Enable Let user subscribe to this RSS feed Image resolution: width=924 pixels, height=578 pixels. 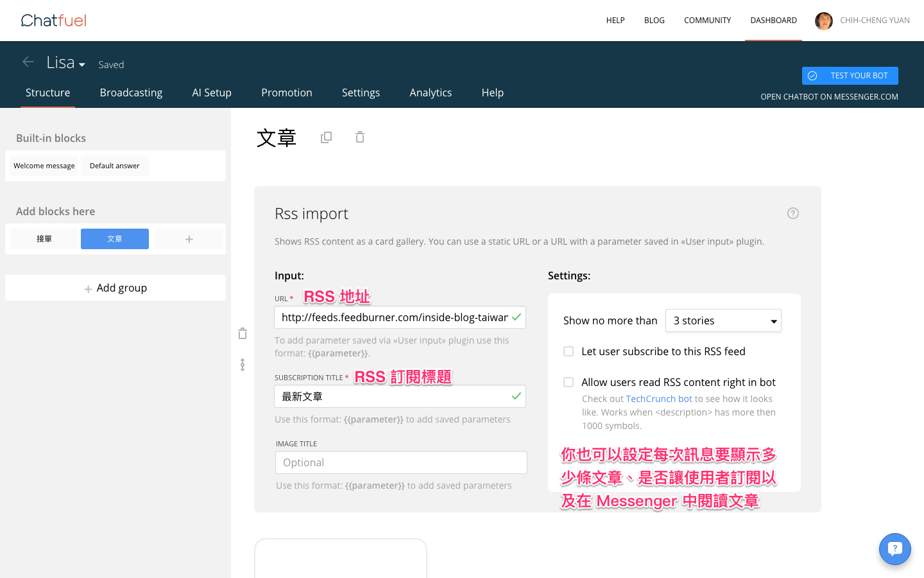click(x=569, y=351)
